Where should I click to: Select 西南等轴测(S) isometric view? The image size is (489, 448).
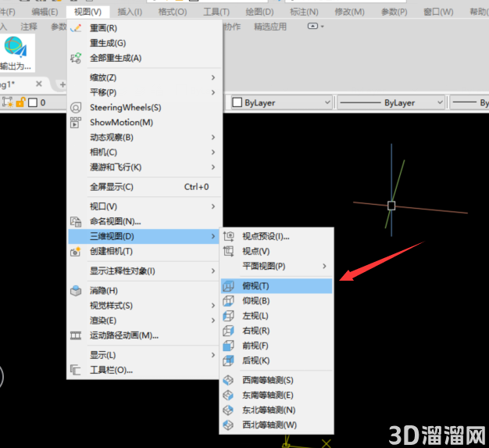pos(277,380)
